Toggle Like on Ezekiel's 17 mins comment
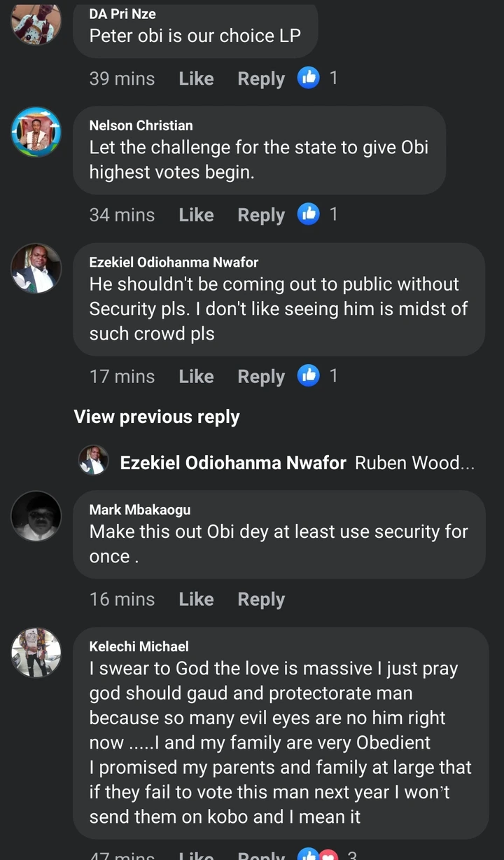 [x=196, y=376]
